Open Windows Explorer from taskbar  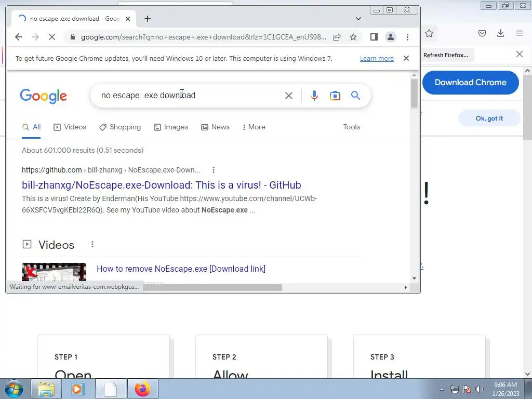pos(46,389)
